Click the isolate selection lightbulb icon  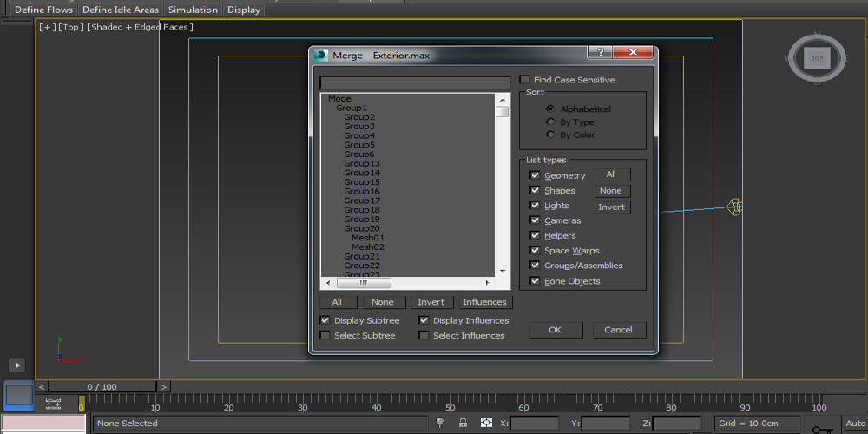pyautogui.click(x=440, y=423)
